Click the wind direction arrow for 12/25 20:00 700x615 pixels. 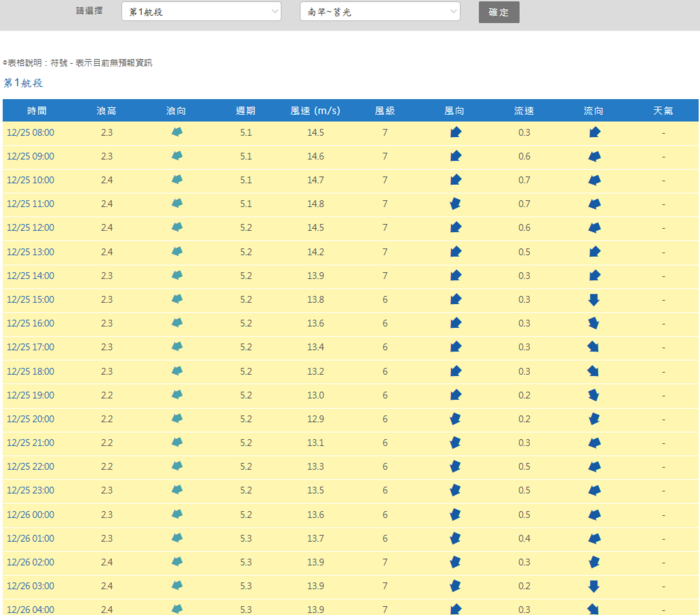pos(455,419)
